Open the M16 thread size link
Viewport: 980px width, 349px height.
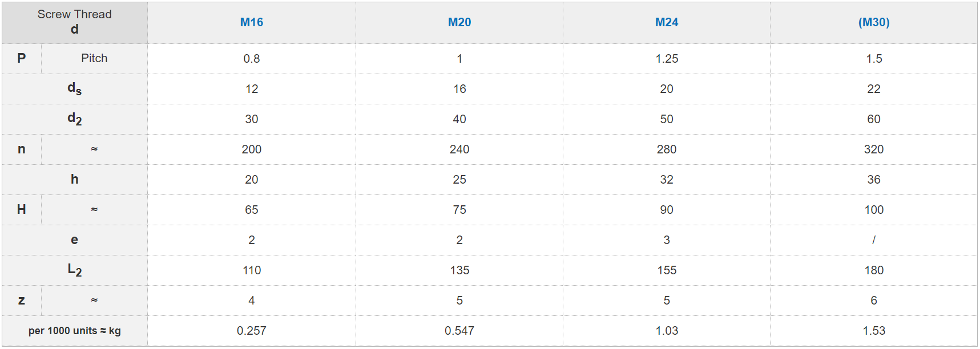tap(251, 22)
